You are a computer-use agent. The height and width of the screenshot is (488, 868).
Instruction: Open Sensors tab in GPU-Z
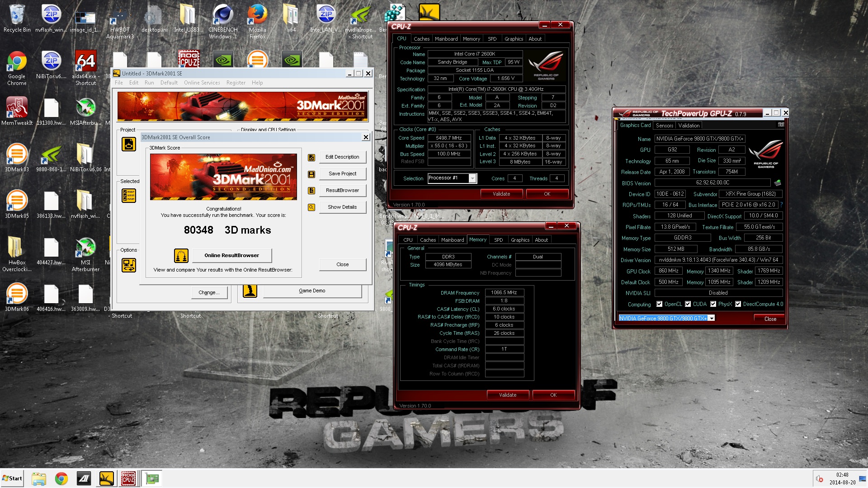(665, 126)
